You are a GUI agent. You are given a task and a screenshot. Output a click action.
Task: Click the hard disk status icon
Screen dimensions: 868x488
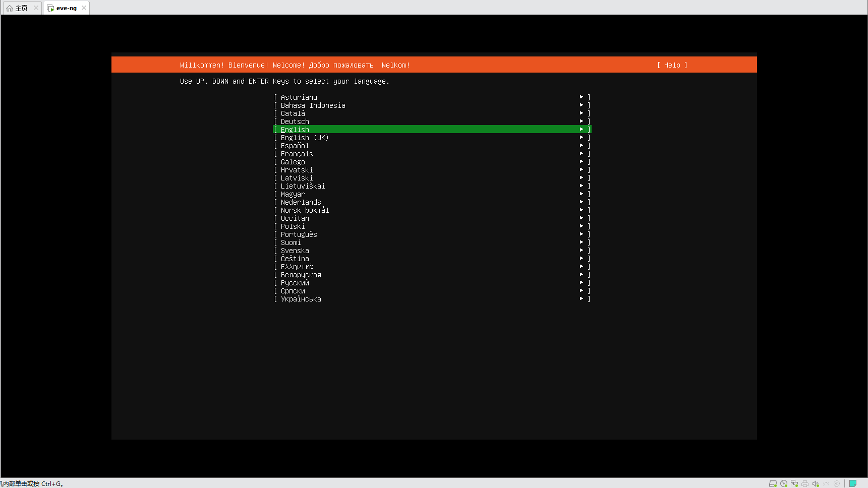773,483
